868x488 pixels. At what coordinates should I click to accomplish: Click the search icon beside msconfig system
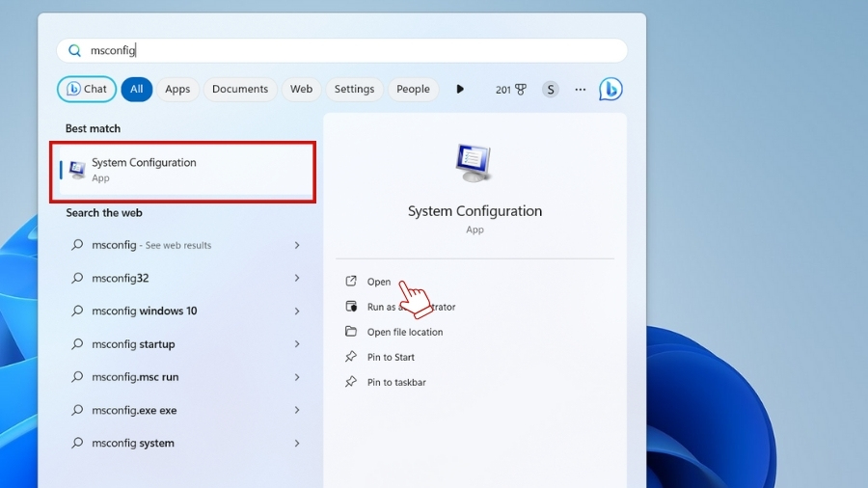(x=77, y=444)
